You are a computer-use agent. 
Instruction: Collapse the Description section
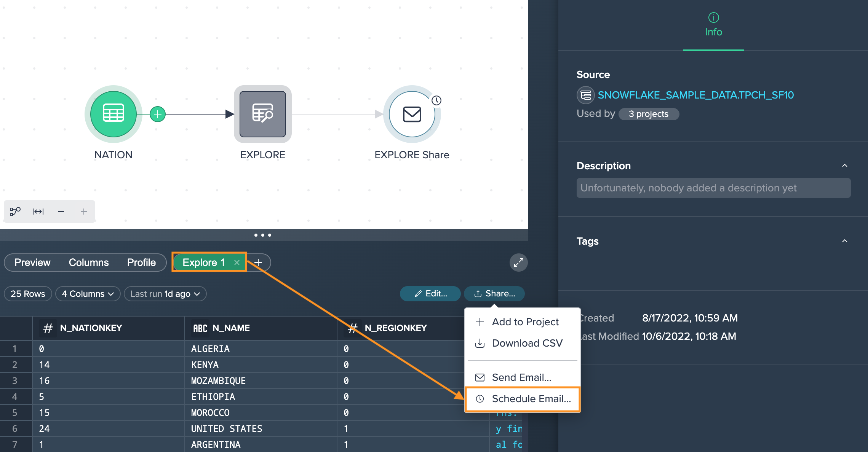[845, 166]
